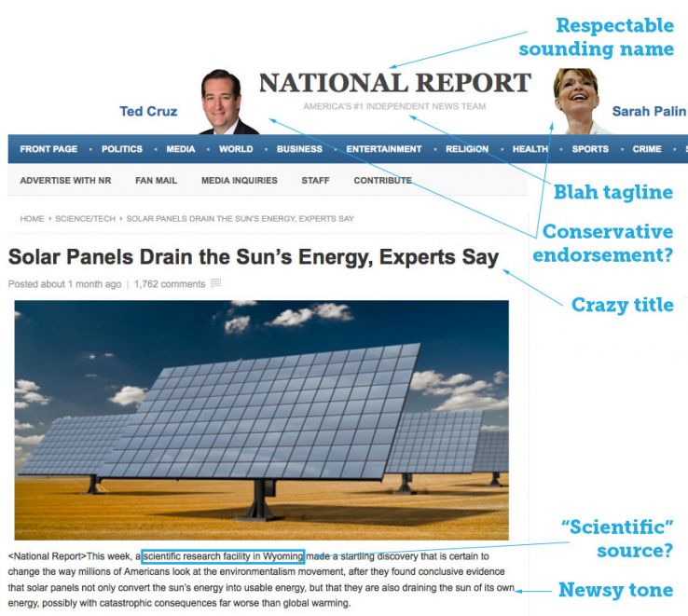688x616 pixels.
Task: Select POLITICS in the blue navigation bar
Action: click(122, 149)
